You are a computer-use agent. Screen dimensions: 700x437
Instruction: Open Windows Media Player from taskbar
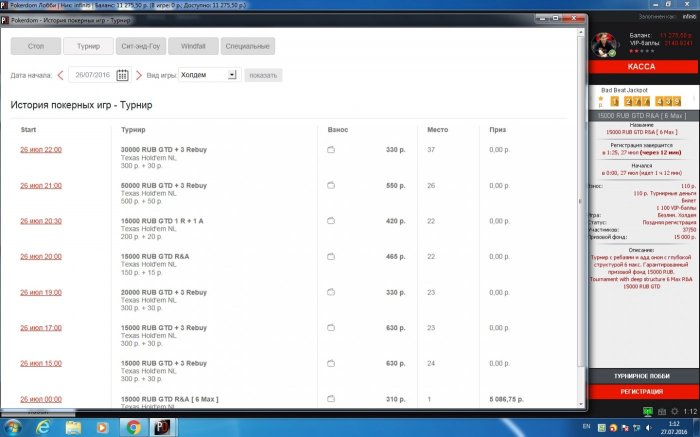[102, 428]
